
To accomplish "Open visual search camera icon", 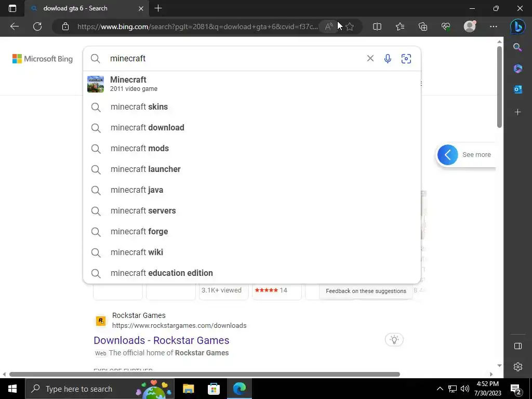I will tap(406, 59).
